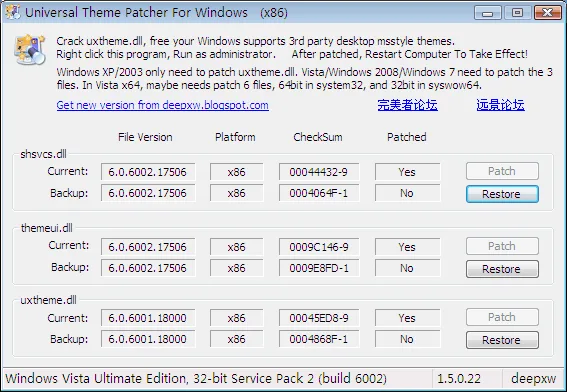
Task: Select uxtheme.dll backup version 6.0.6001.18000 field
Action: click(148, 339)
